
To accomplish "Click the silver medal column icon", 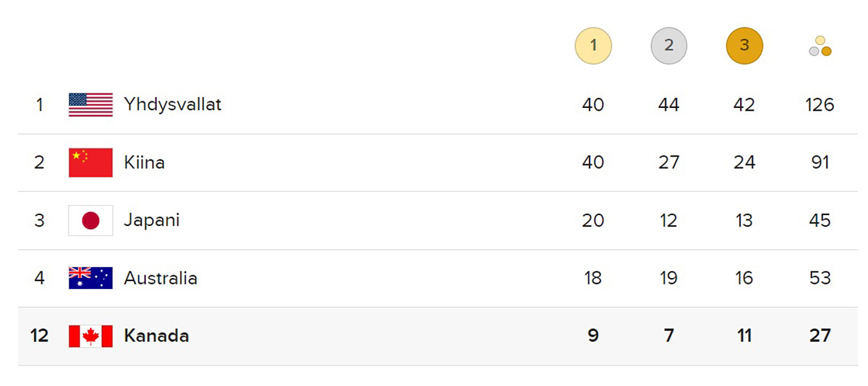I will [668, 46].
